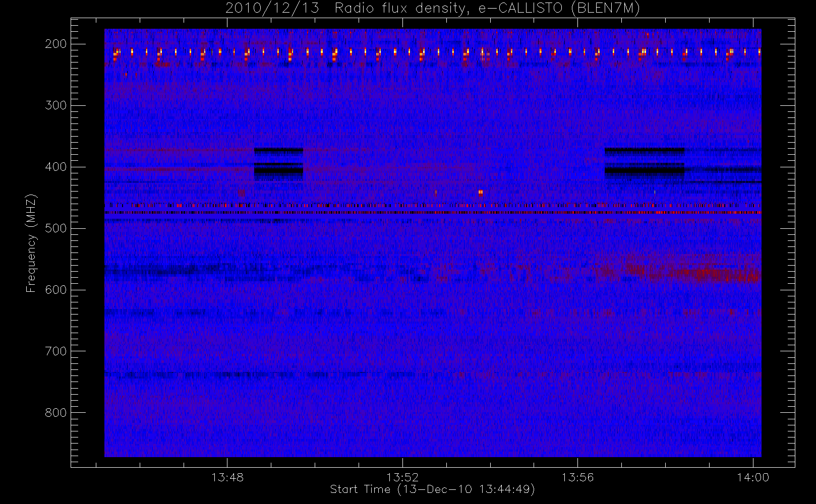The width and height of the screenshot is (816, 504).
Task: Click the 800 frequency tick label
Action: [x=56, y=413]
